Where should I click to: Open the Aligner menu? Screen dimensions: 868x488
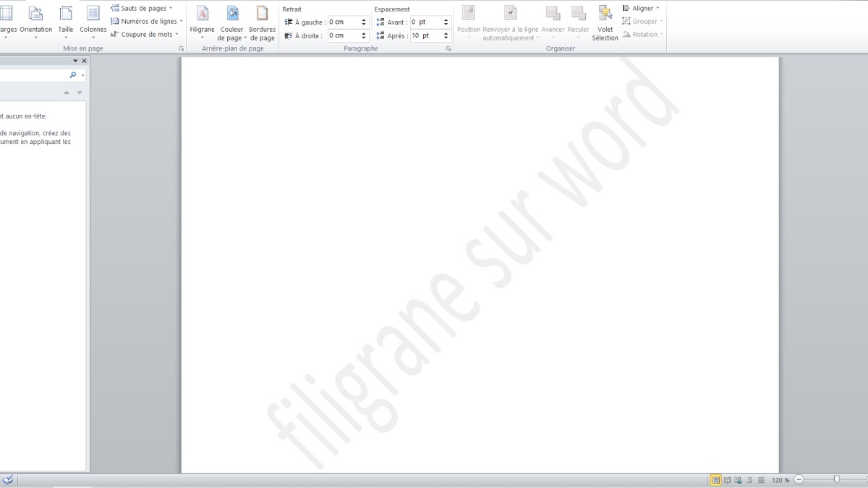coord(642,9)
